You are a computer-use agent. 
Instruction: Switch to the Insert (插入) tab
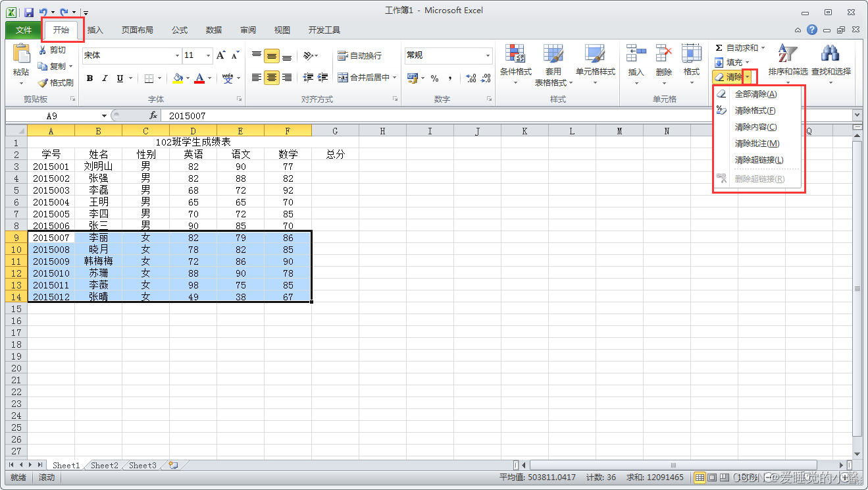click(95, 30)
